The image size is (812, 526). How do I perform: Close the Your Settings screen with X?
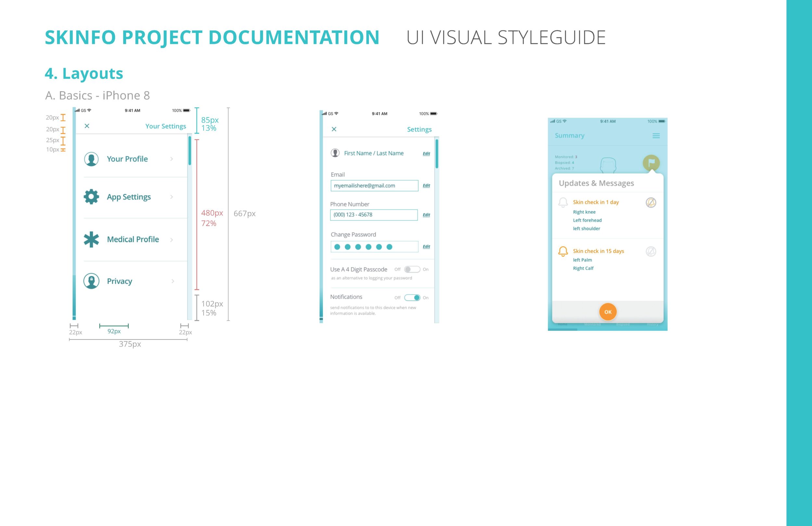(x=87, y=126)
